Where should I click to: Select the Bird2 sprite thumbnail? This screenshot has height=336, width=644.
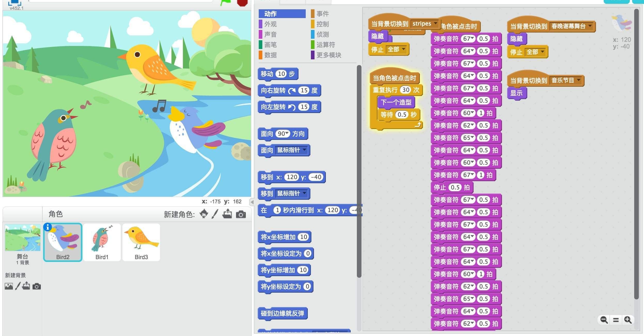click(x=63, y=242)
